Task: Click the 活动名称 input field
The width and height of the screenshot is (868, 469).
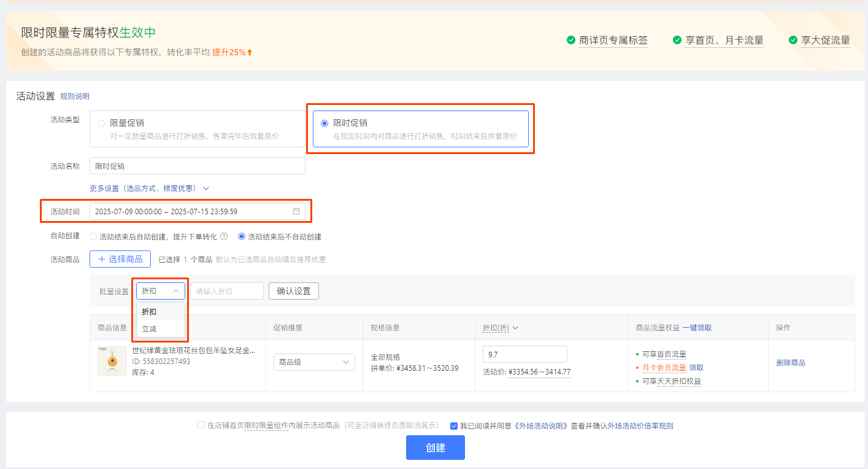Action: click(x=197, y=166)
